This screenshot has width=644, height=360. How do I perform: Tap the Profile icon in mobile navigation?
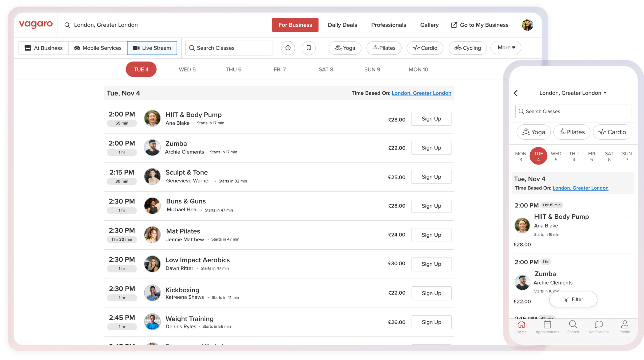pos(625,327)
